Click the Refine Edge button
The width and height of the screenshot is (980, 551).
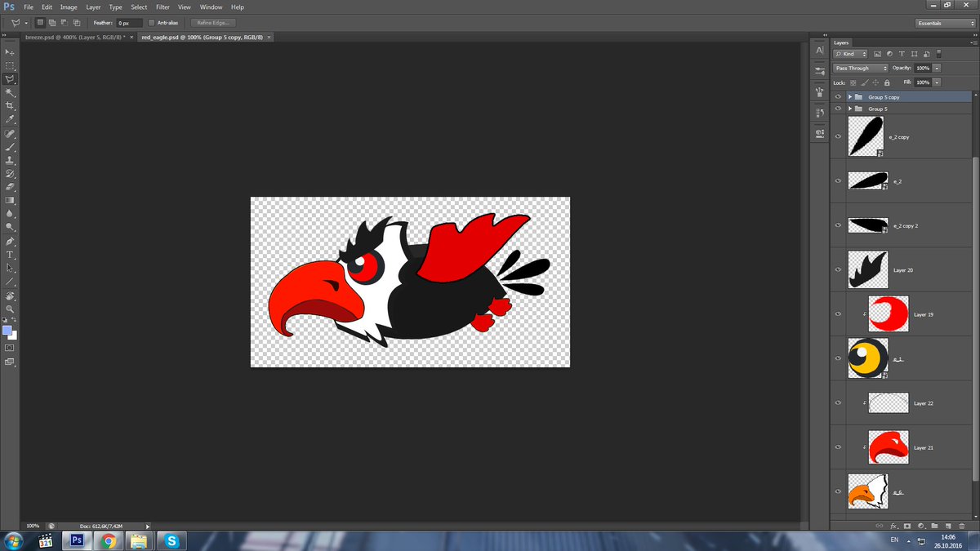[x=214, y=23]
